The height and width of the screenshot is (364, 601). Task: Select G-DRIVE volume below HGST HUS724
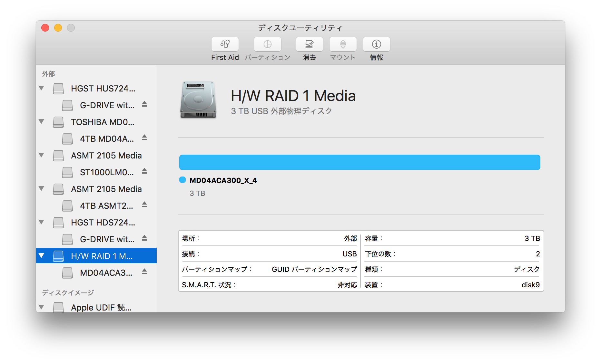(x=96, y=105)
